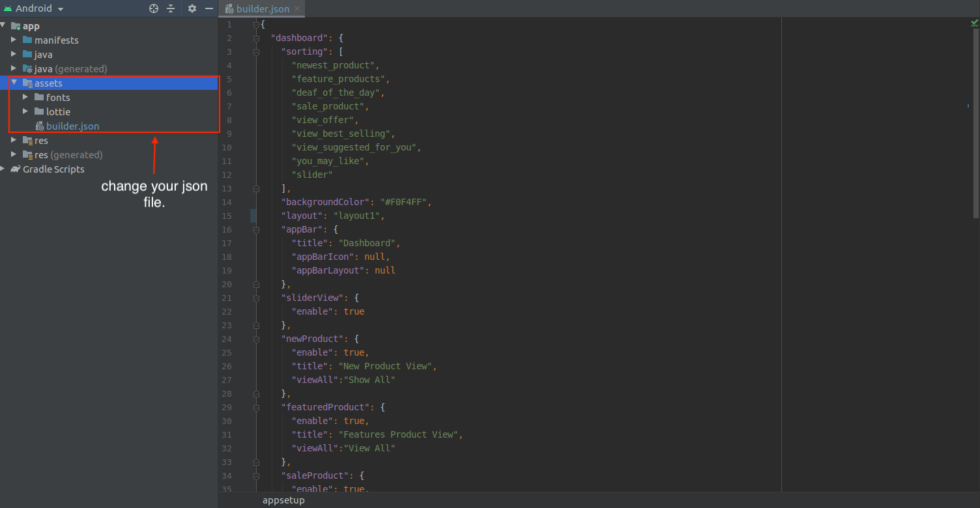This screenshot has height=508, width=980.
Task: Select the app module row
Action: (109, 26)
